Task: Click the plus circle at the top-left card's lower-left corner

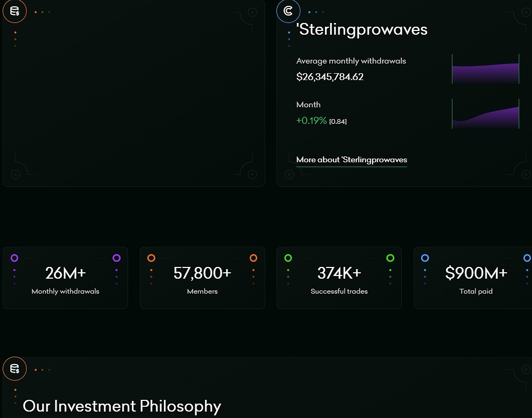Action: click(x=15, y=174)
